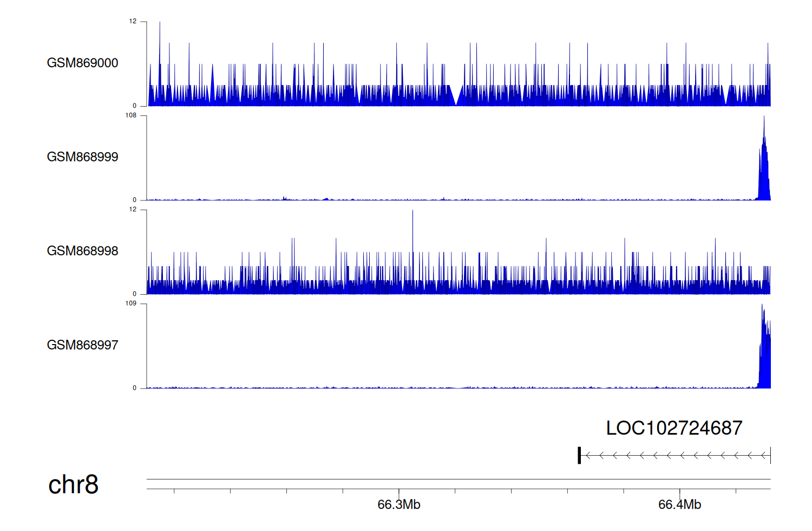
Task: Click the chr8 horizontal ideogram line
Action: pos(458,479)
